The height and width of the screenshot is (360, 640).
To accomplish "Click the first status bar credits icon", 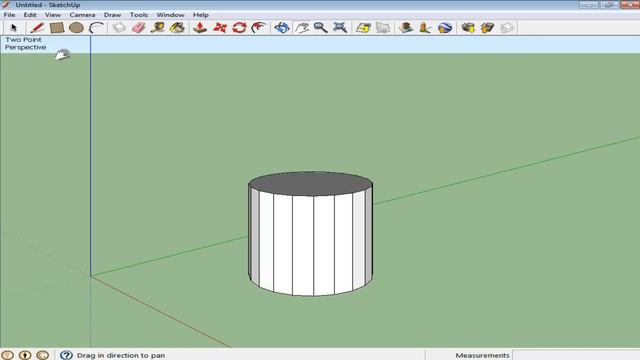I will click(7, 355).
